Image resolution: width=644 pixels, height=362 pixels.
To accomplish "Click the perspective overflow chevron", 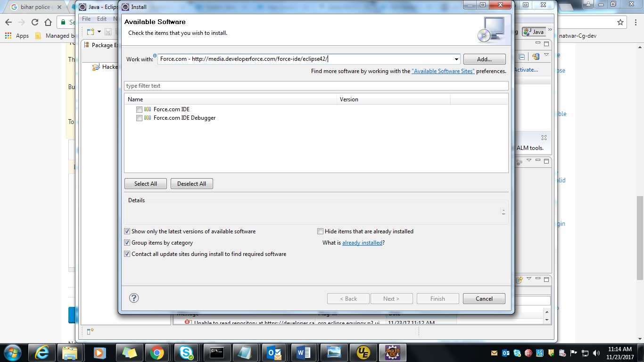I will pyautogui.click(x=550, y=29).
